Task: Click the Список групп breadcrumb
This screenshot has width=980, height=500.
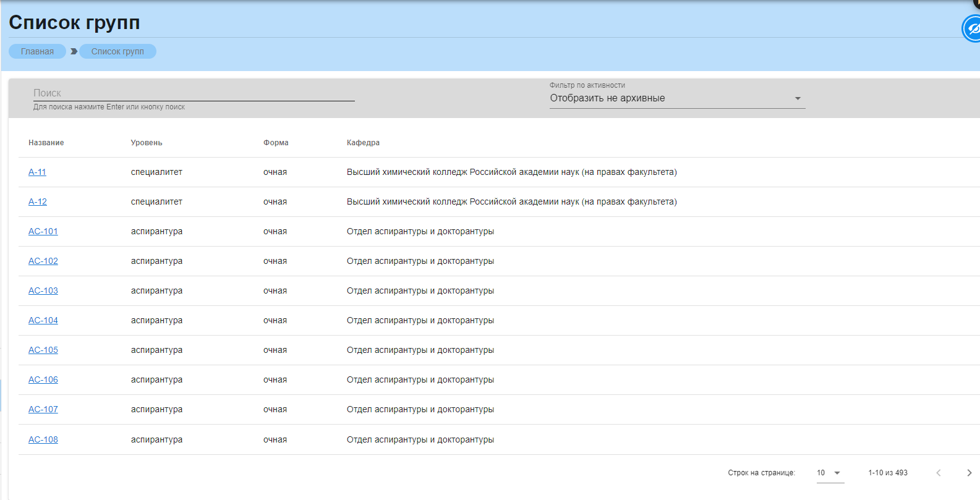Action: tap(117, 51)
